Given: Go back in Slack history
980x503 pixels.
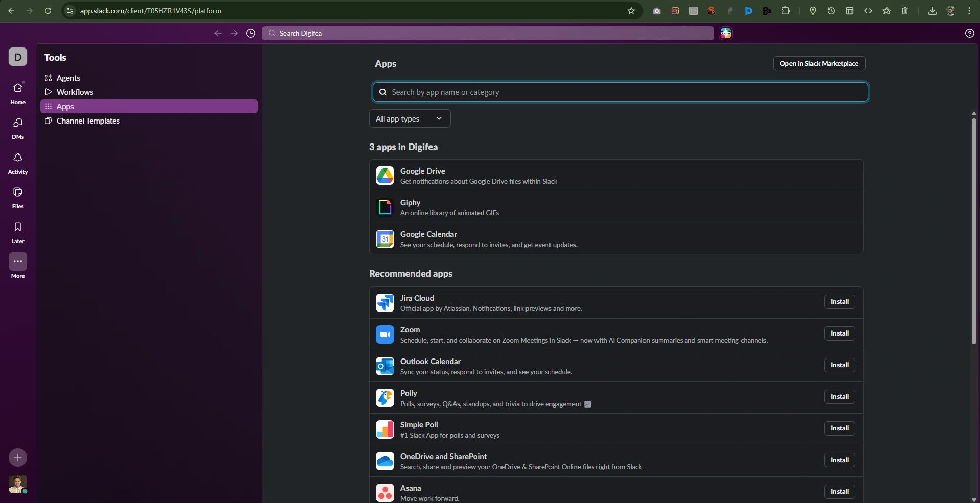Looking at the screenshot, I should pos(218,33).
